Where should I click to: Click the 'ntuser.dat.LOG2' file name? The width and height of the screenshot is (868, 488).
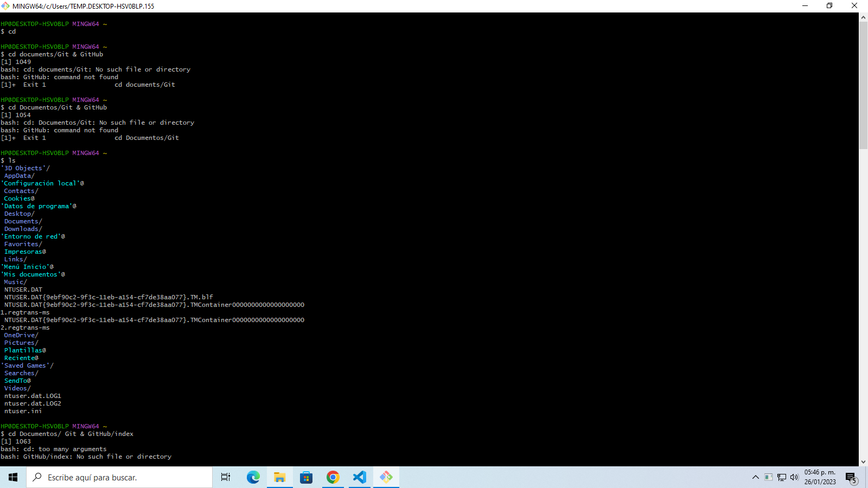[x=33, y=403]
